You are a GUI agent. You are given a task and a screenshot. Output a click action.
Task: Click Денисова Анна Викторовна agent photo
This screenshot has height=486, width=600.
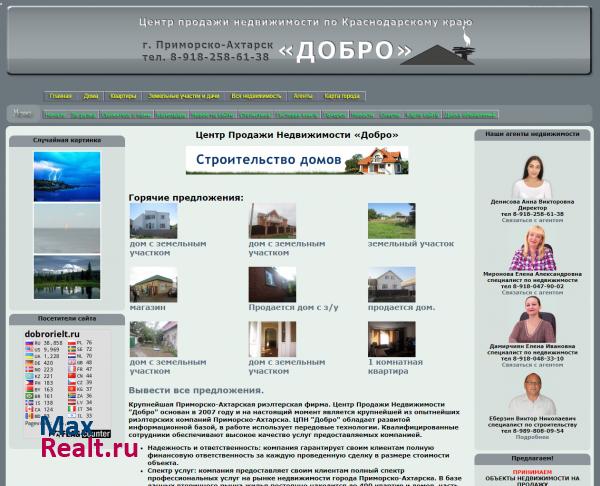(532, 177)
